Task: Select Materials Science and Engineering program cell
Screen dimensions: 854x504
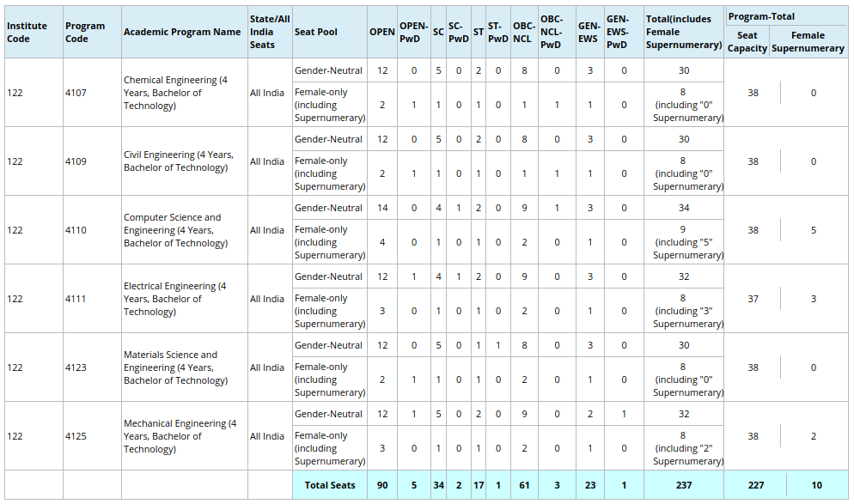Action: (175, 367)
